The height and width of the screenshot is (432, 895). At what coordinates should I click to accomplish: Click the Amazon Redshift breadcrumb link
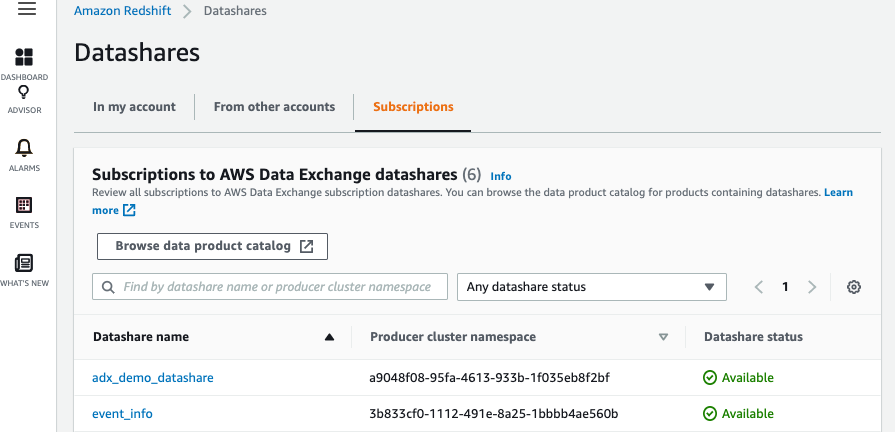tap(123, 11)
